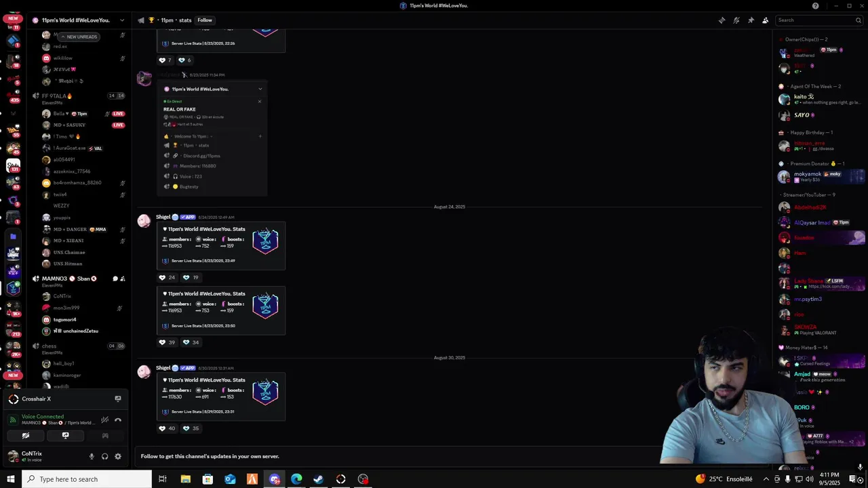
Task: Close the REAL OR FAKE live banner
Action: coord(260,102)
